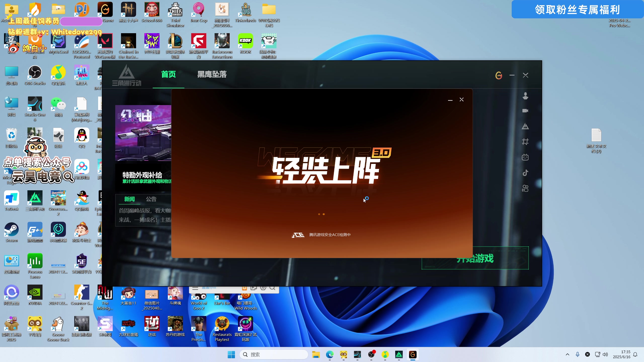Click taskbar microphone tray icon
Screen dimensions: 644x362
point(577,354)
